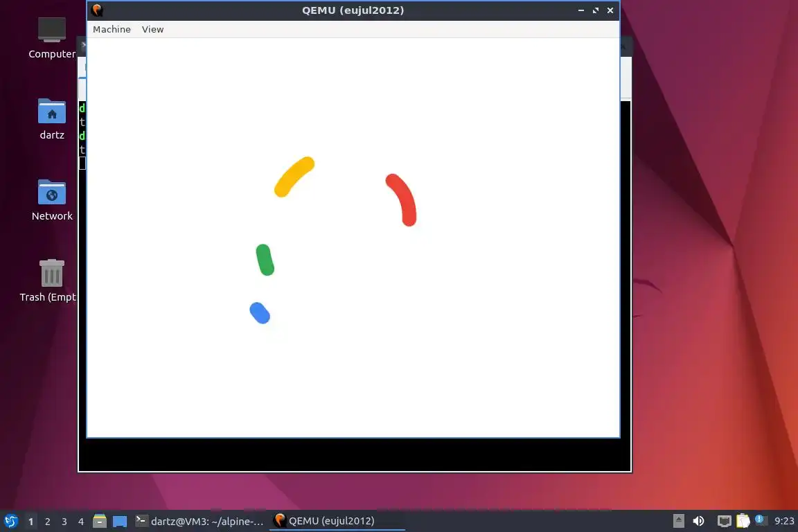Click the 9:23 clock
The width and height of the screenshot is (798, 532).
(x=783, y=521)
